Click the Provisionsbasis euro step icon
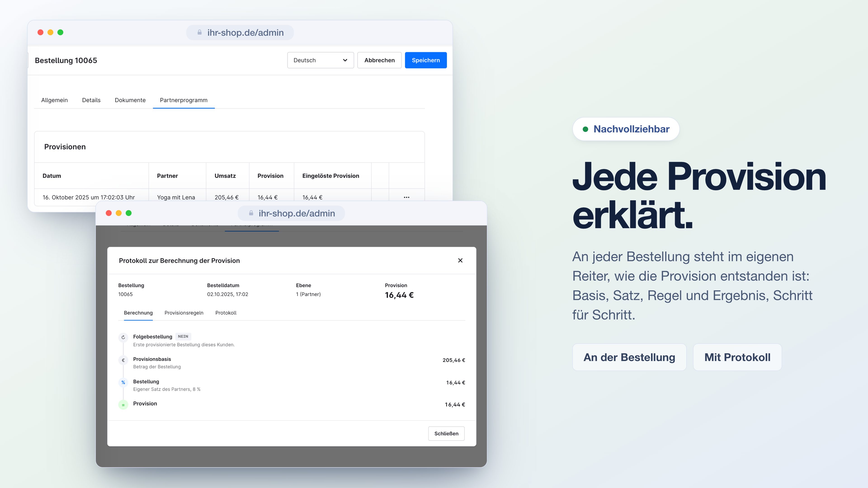Viewport: 868px width, 488px height. 123,360
